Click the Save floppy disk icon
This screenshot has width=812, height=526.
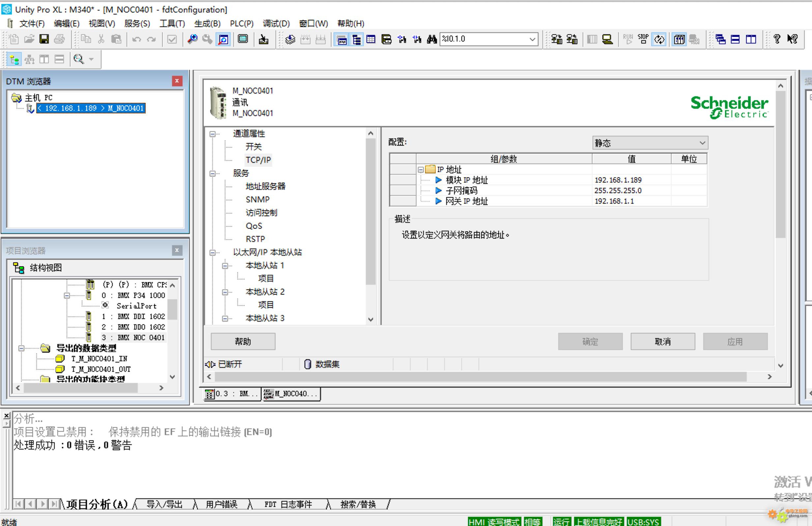[x=44, y=39]
